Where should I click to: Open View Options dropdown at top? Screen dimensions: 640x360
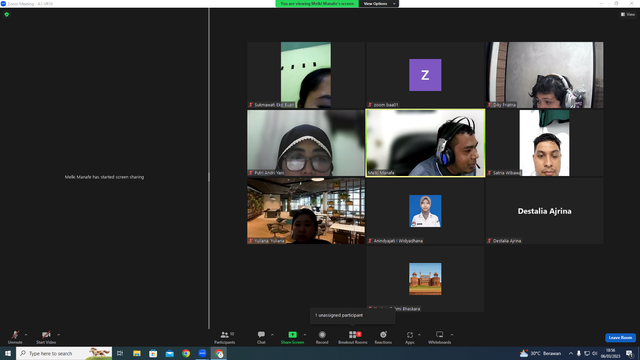point(379,4)
